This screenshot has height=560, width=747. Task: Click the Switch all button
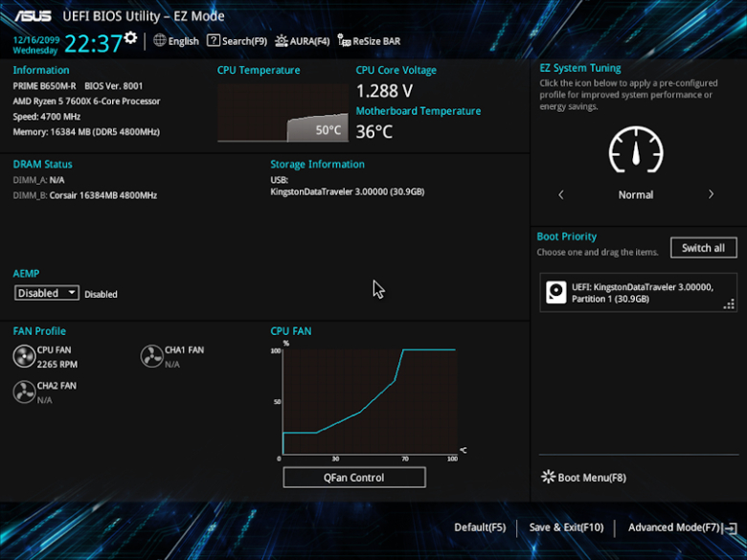[x=703, y=248]
